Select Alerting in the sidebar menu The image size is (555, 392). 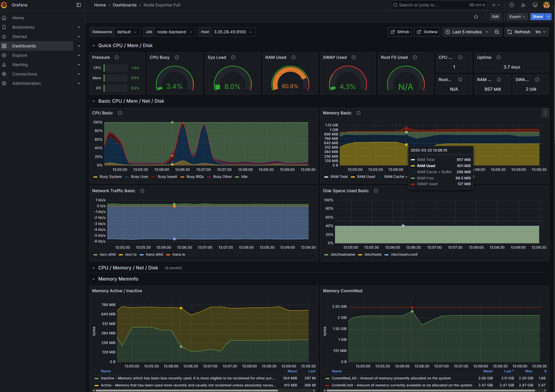click(20, 65)
